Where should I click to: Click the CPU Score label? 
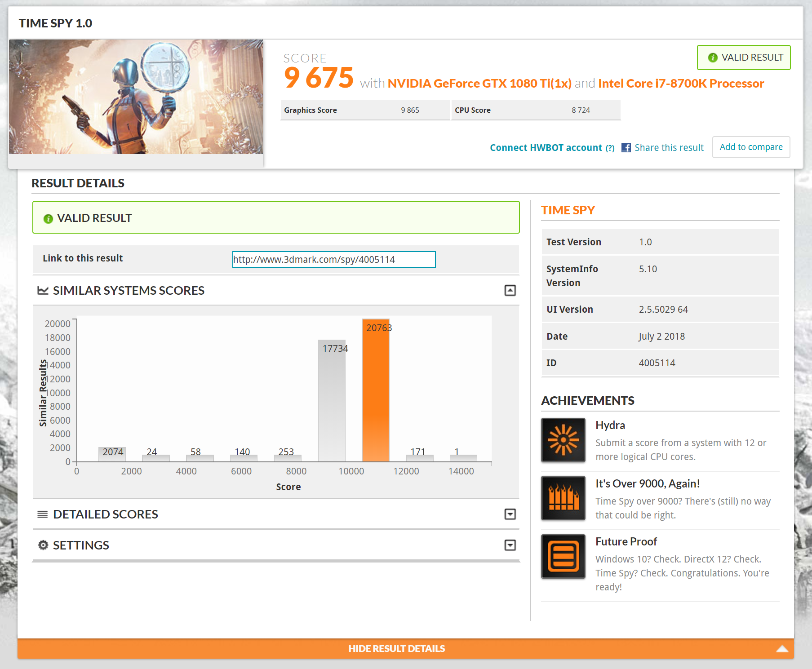point(473,110)
